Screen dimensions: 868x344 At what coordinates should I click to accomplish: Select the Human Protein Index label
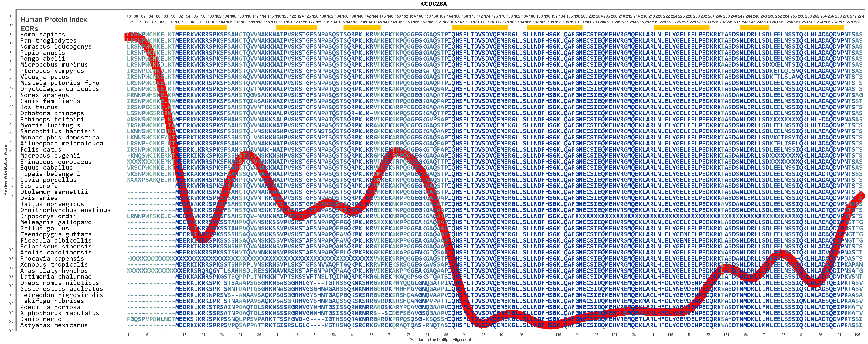click(54, 19)
